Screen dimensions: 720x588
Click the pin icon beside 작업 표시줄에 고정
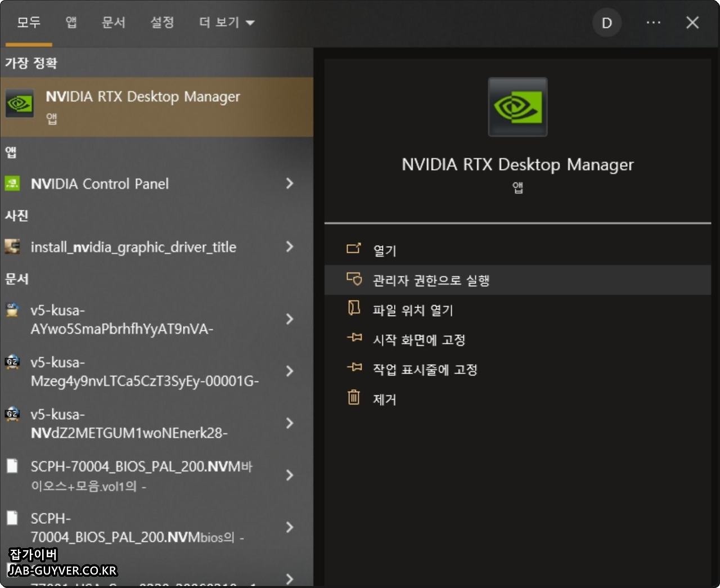[353, 368]
